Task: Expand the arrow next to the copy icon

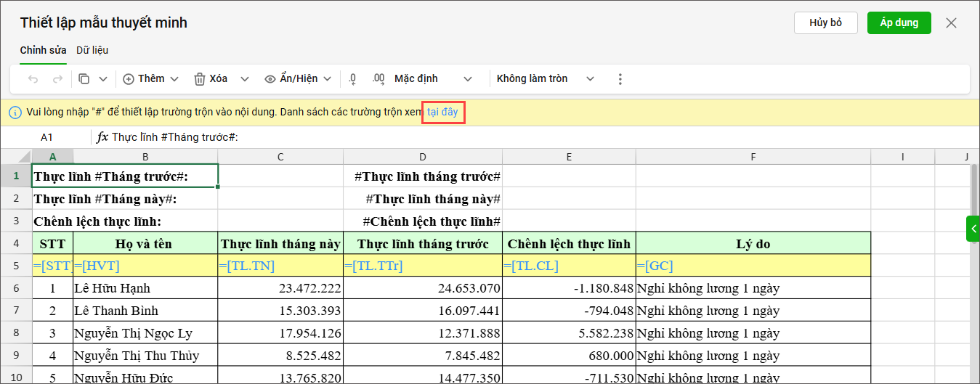Action: tap(103, 78)
